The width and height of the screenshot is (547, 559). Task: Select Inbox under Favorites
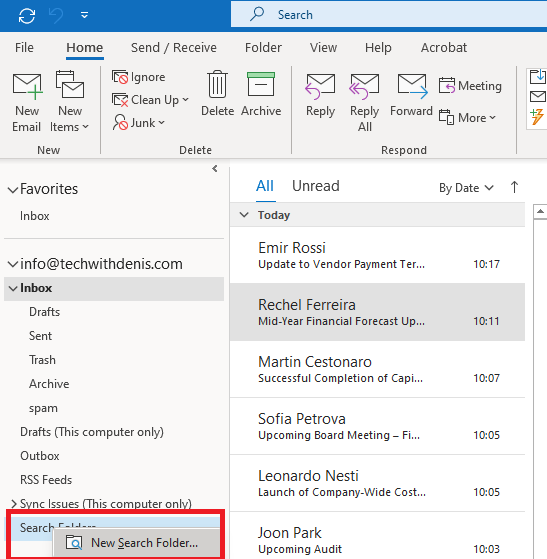[x=35, y=216]
